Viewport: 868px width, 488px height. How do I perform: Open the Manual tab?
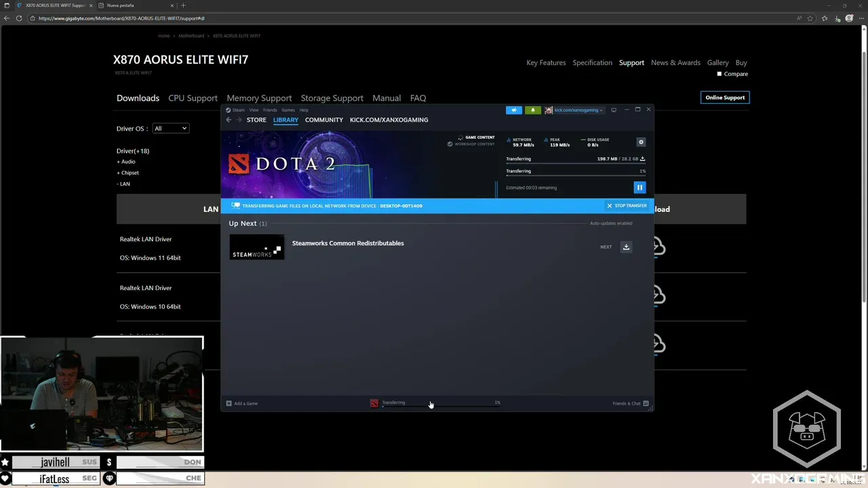(387, 98)
